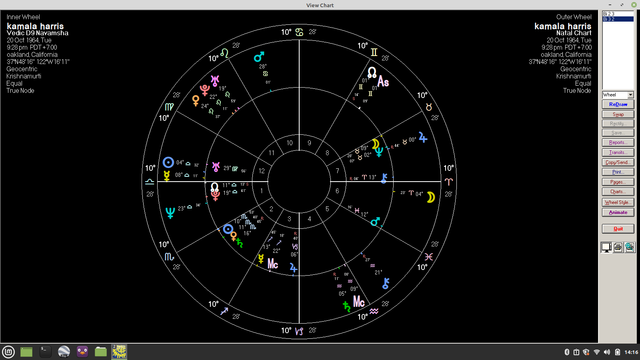This screenshot has width=640, height=360.
Task: Click the Capricorn sign glyph at bottom
Action: tap(299, 331)
